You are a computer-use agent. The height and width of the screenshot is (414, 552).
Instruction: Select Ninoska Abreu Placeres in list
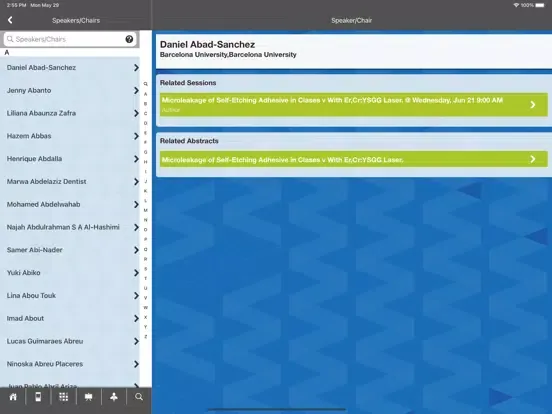[x=70, y=364]
